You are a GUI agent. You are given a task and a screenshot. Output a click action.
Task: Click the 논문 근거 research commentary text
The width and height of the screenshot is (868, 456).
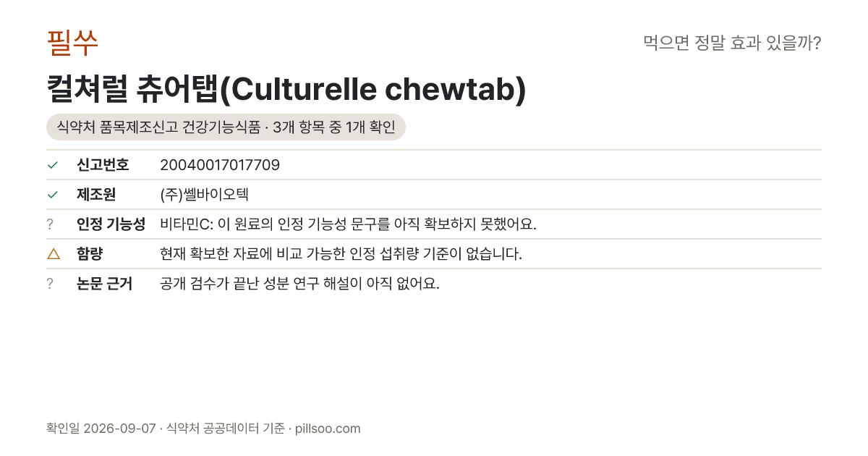coord(299,284)
